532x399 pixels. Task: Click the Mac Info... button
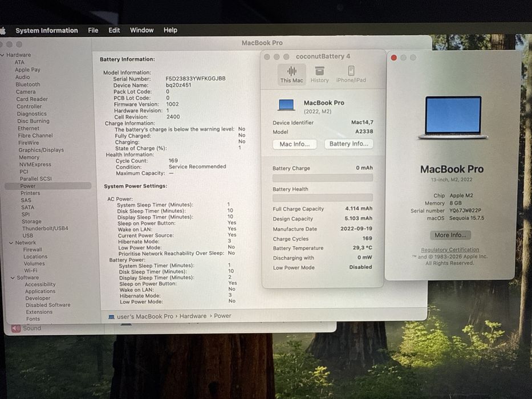pyautogui.click(x=294, y=144)
